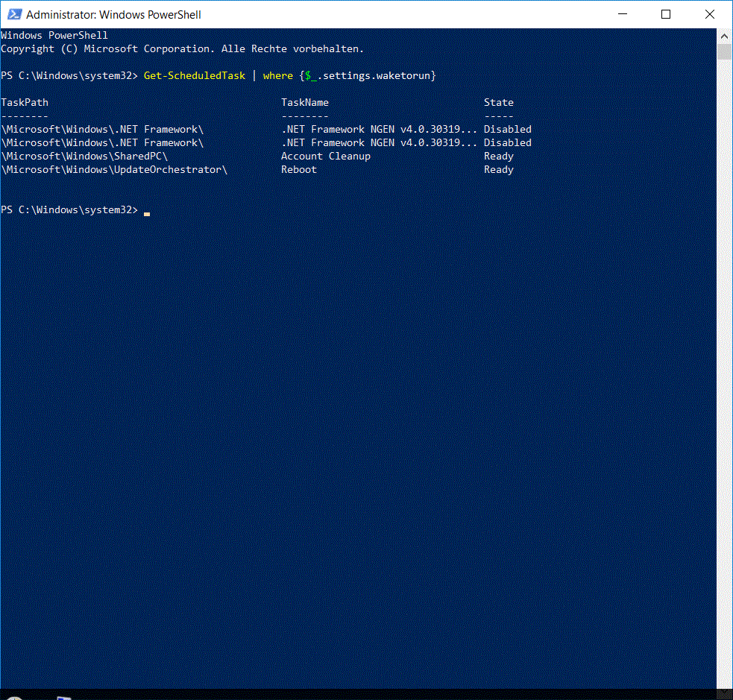Click the vertical scrollbar thumb
Screen dimensions: 733x700
pos(724,52)
